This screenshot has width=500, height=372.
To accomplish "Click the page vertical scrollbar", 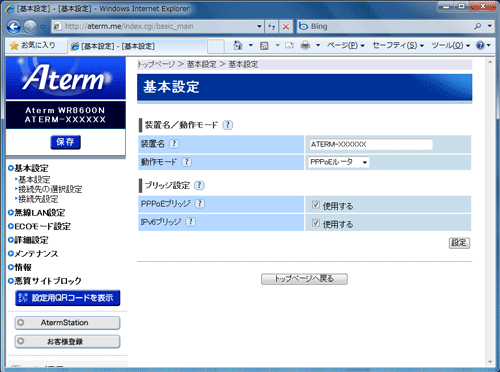I will 490,212.
